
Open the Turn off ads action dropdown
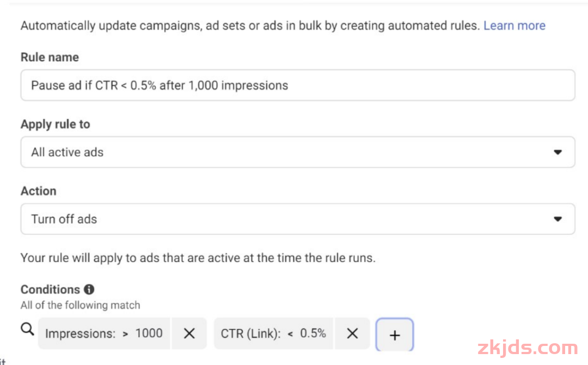[297, 219]
